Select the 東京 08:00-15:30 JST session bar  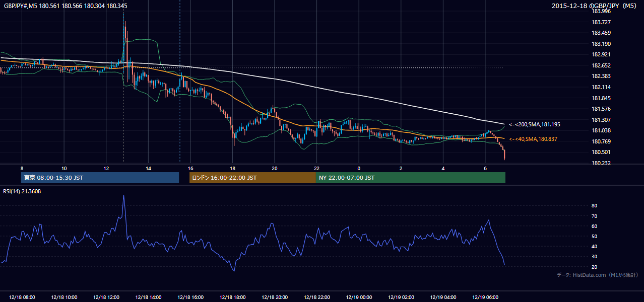[x=100, y=178]
